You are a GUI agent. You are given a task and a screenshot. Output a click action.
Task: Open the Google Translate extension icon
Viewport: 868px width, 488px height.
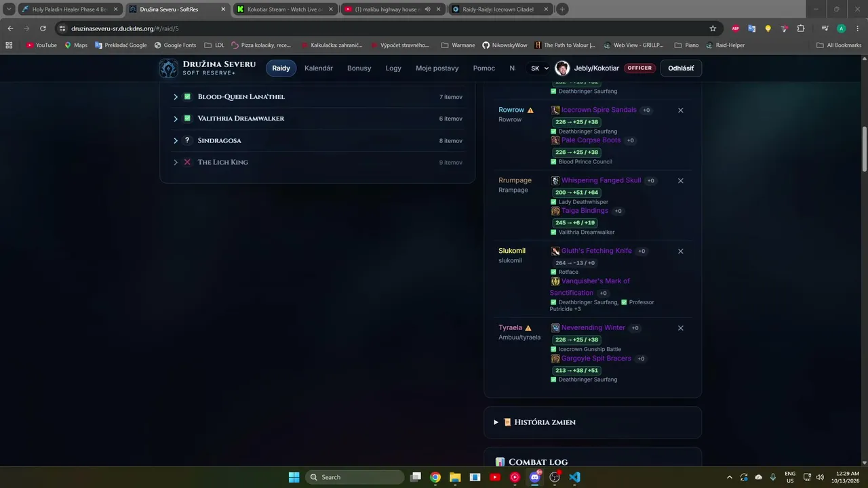[752, 28]
